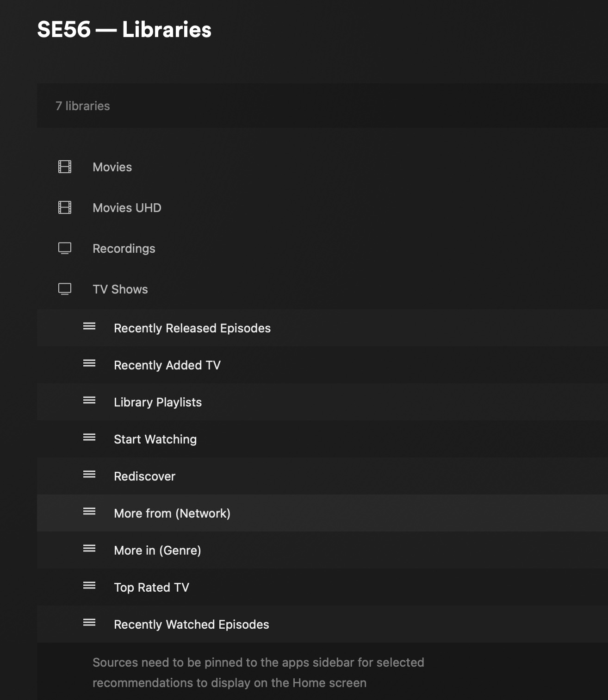Open the Recordings library row

pos(124,249)
